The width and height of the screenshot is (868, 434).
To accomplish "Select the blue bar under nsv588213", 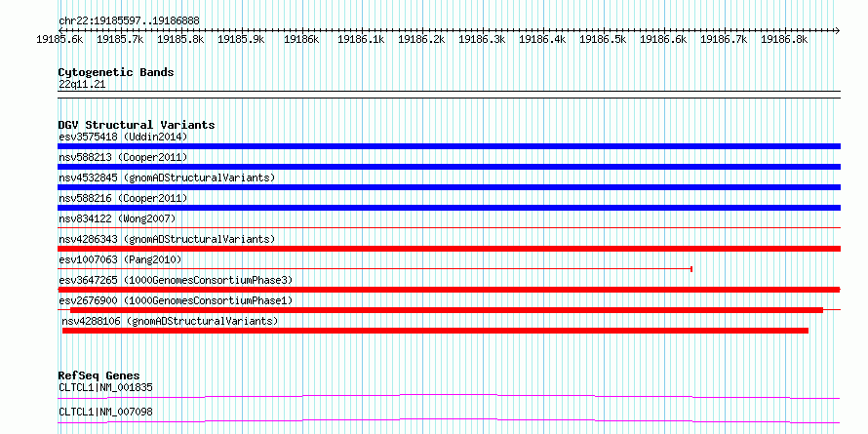I will (x=449, y=167).
